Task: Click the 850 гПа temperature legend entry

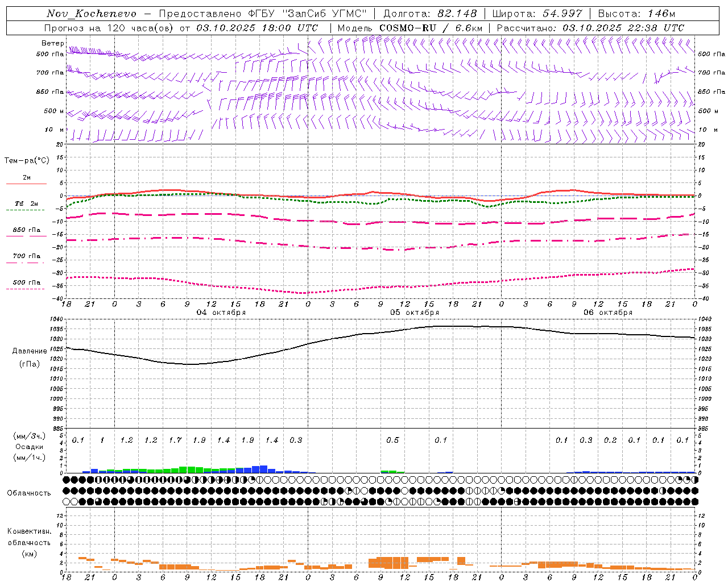Action: [26, 230]
